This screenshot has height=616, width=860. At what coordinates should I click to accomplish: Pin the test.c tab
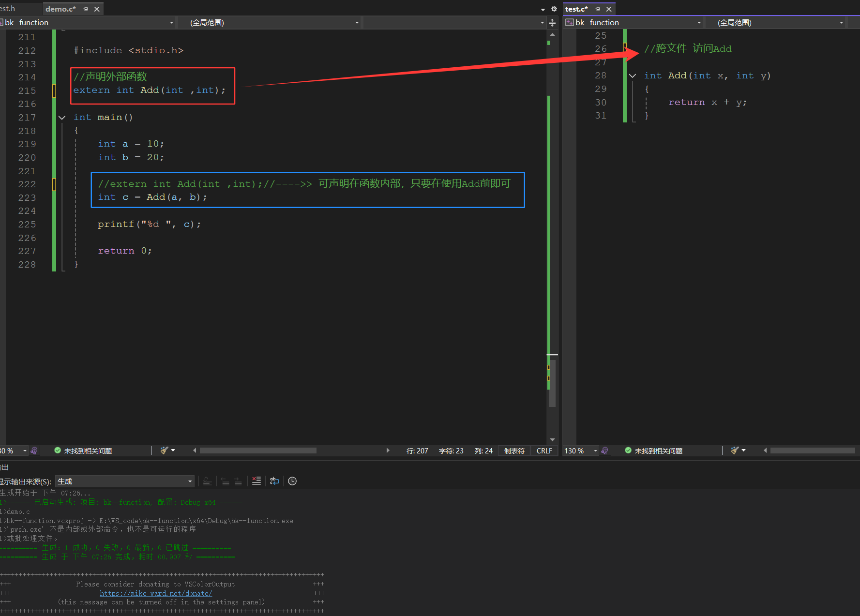[x=597, y=9]
